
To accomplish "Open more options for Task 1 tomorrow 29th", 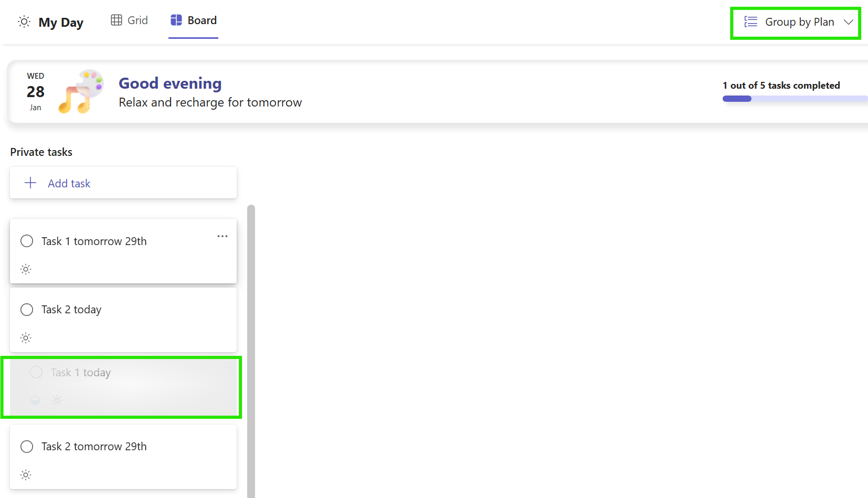I will (223, 236).
